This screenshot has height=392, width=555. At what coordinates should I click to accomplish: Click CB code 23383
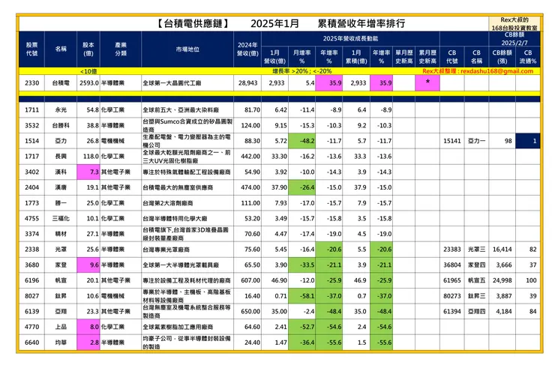click(x=452, y=250)
